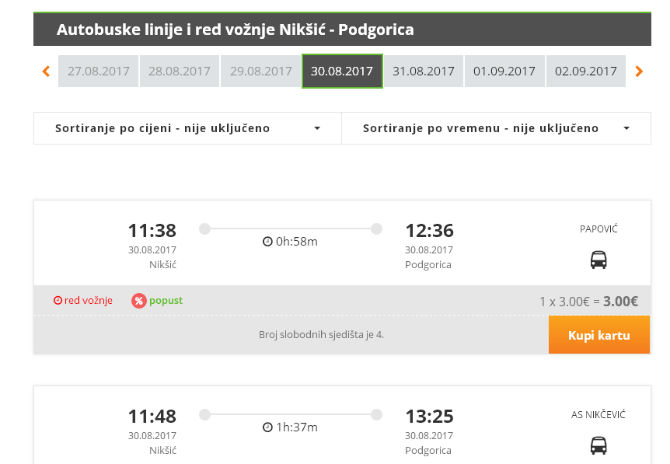Expand 'Sortiranje po vremenu' dropdown
Image resolution: width=670 pixels, height=464 pixels.
(496, 129)
